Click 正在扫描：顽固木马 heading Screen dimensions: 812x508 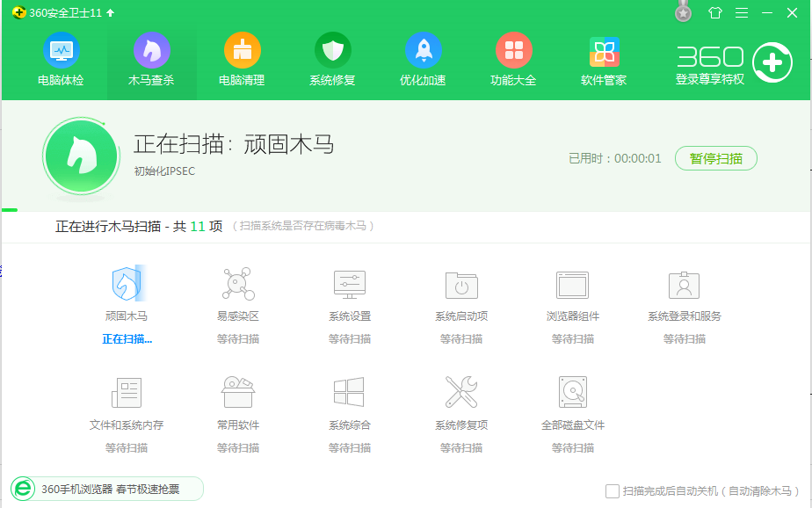[x=234, y=144]
